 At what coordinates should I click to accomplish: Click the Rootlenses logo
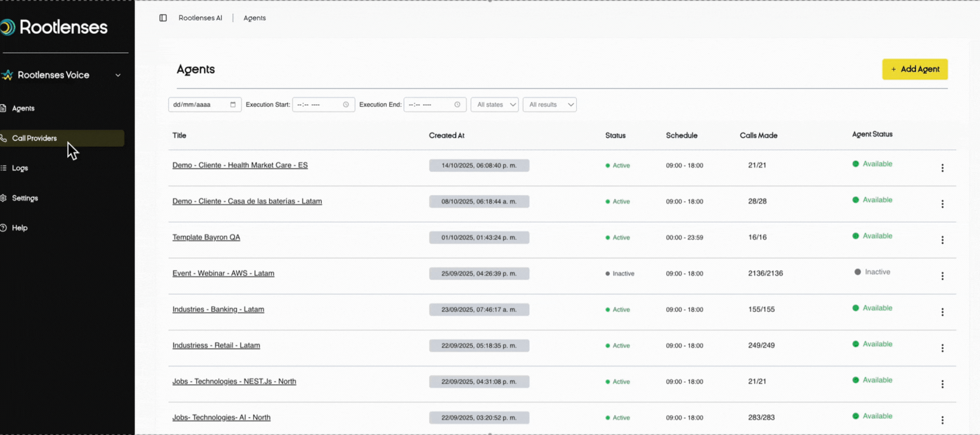point(54,27)
